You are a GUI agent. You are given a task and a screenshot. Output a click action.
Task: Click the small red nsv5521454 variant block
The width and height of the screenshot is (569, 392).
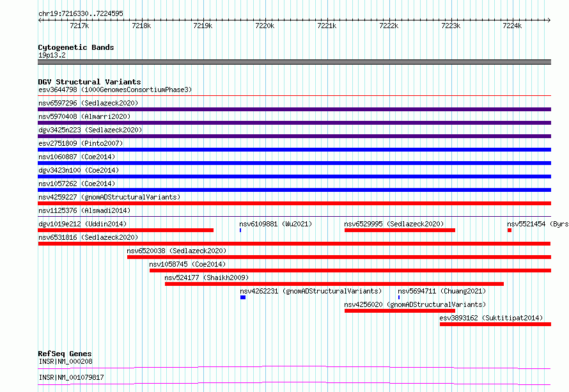510,230
